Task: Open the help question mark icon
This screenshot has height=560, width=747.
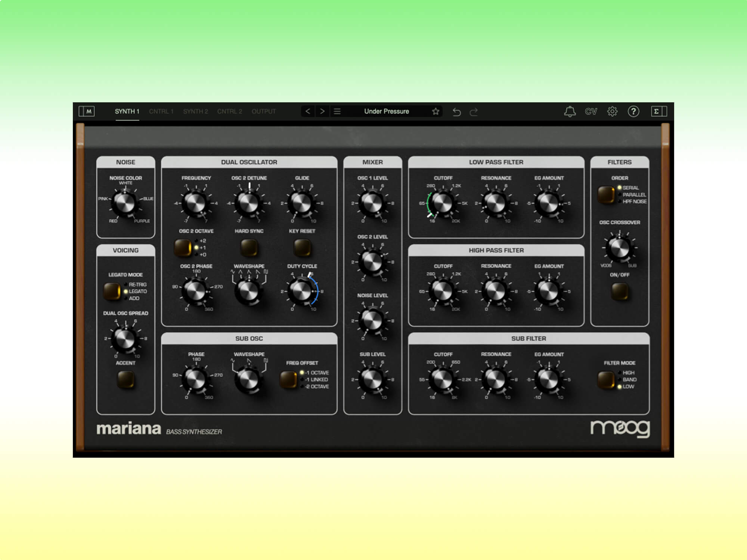Action: tap(633, 111)
